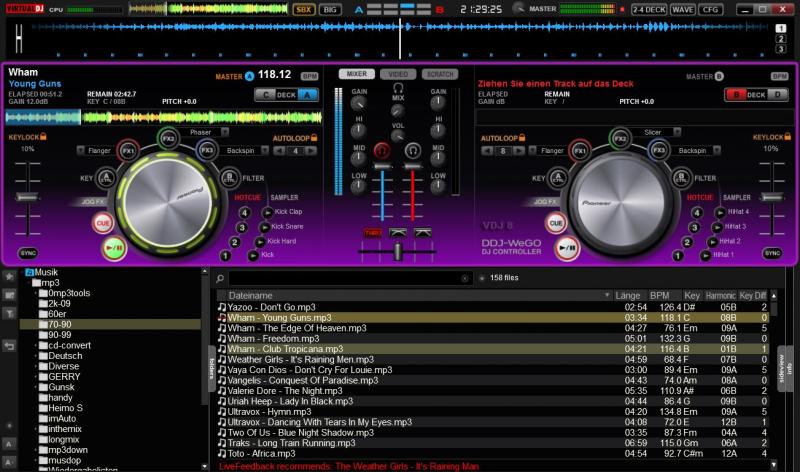The height and width of the screenshot is (472, 800).
Task: Open the right Backspin effect dropdown
Action: coord(717,151)
